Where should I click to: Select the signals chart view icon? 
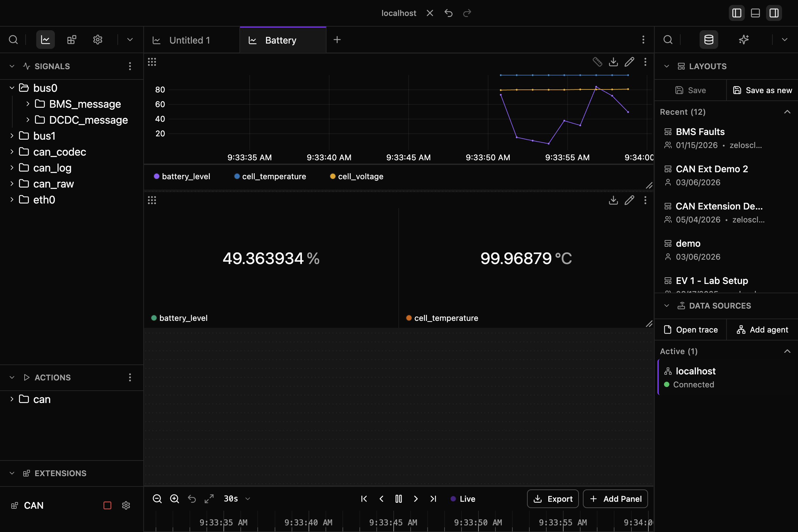[x=46, y=40]
